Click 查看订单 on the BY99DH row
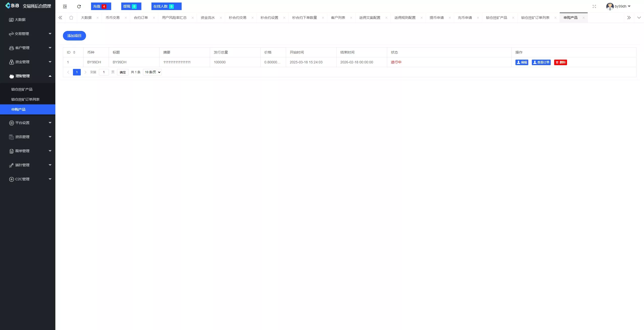This screenshot has width=644, height=330. tap(541, 62)
